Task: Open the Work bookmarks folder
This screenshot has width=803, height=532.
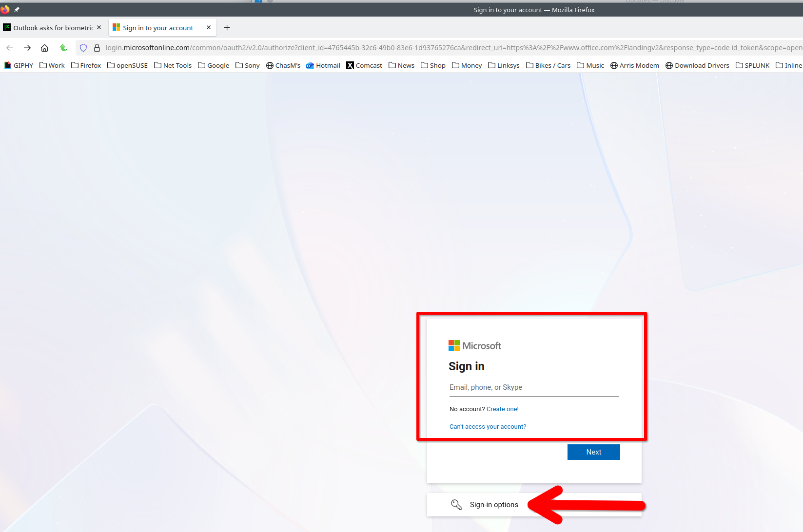Action: pos(52,65)
